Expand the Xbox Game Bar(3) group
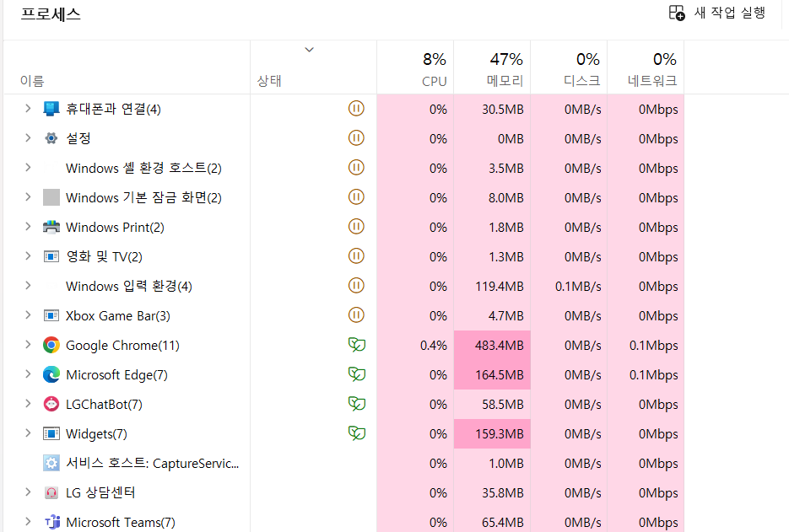This screenshot has height=532, width=789. (x=28, y=315)
